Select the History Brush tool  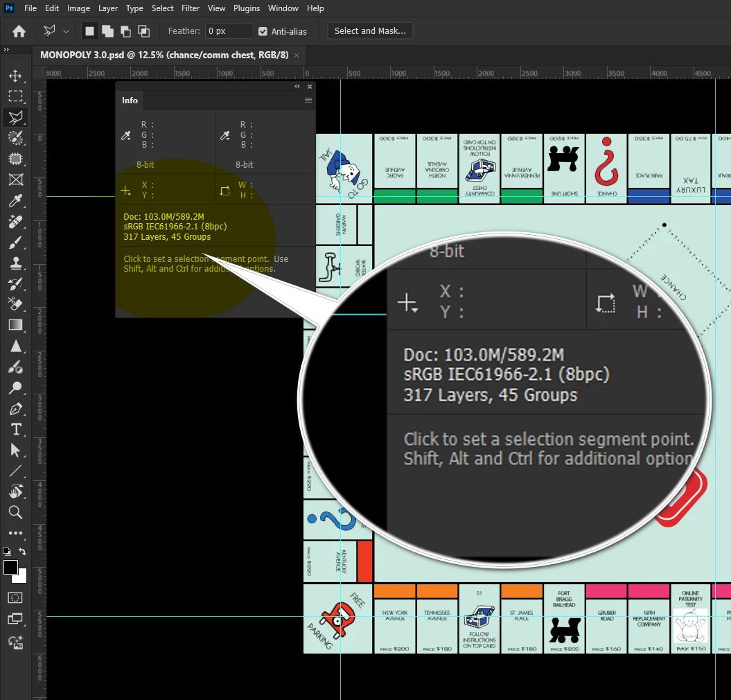pyautogui.click(x=15, y=283)
